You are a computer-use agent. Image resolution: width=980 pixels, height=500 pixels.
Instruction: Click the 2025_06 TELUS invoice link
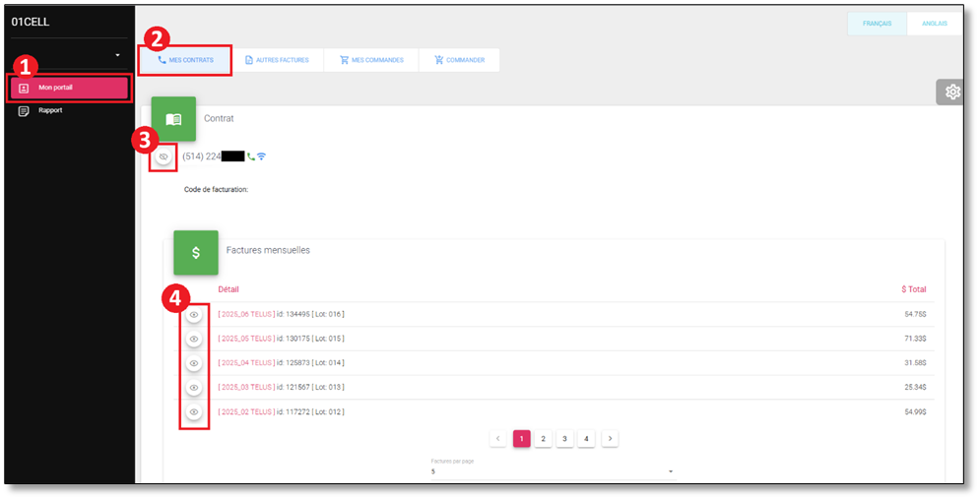[x=246, y=314]
